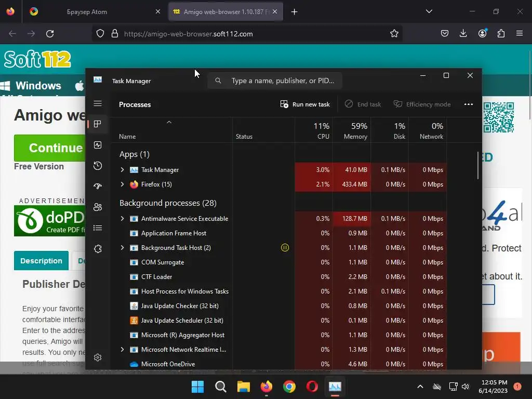
Task: Expand the Task Manager process row
Action: (x=123, y=170)
